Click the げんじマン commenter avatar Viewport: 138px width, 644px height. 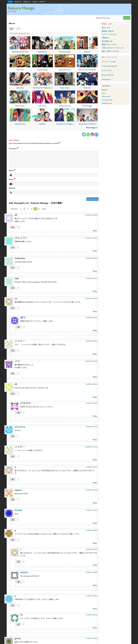coord(9,241)
